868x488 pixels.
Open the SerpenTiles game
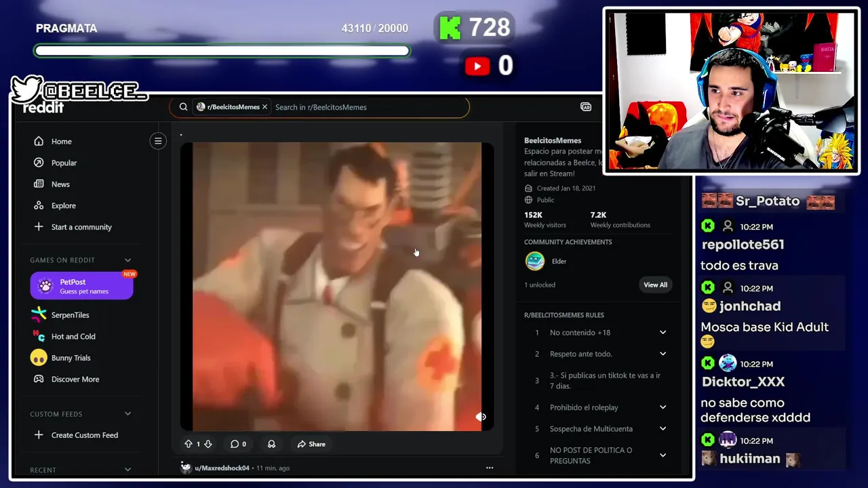click(x=71, y=315)
